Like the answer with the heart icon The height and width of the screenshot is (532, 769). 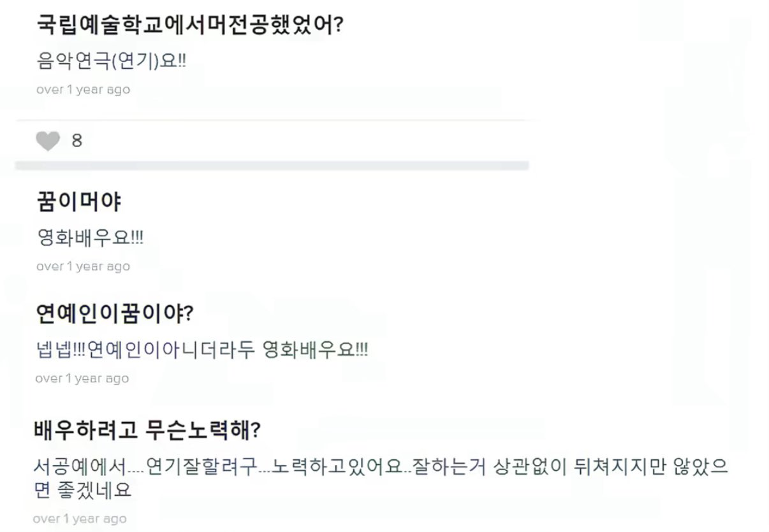pyautogui.click(x=48, y=140)
